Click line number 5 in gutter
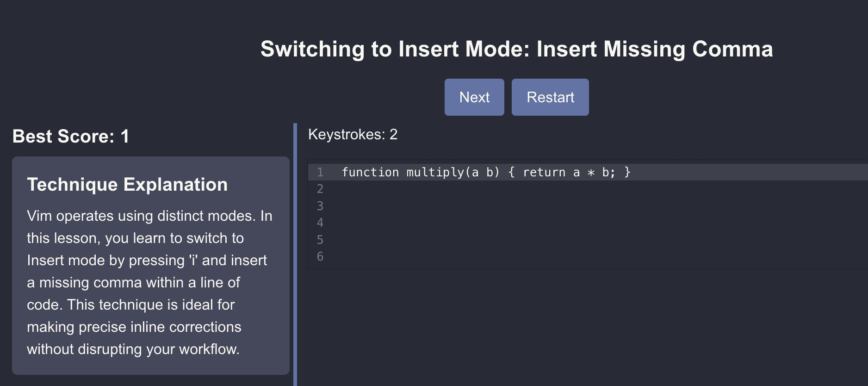This screenshot has height=386, width=868. click(x=320, y=240)
